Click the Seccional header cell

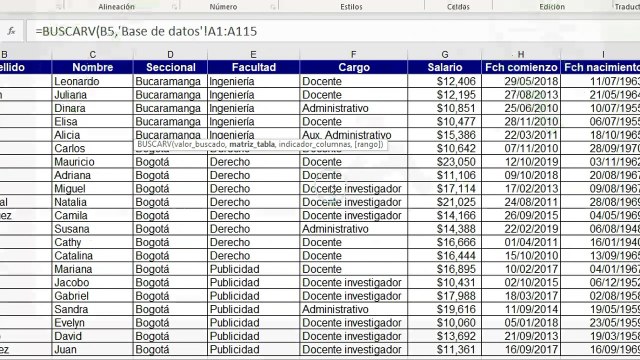click(x=170, y=67)
